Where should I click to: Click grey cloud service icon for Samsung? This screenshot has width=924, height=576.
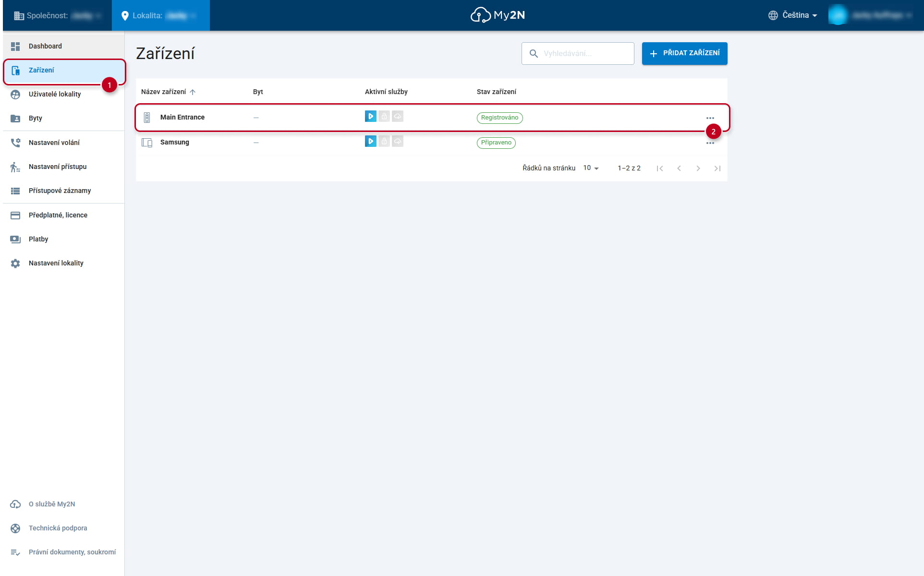[398, 141]
